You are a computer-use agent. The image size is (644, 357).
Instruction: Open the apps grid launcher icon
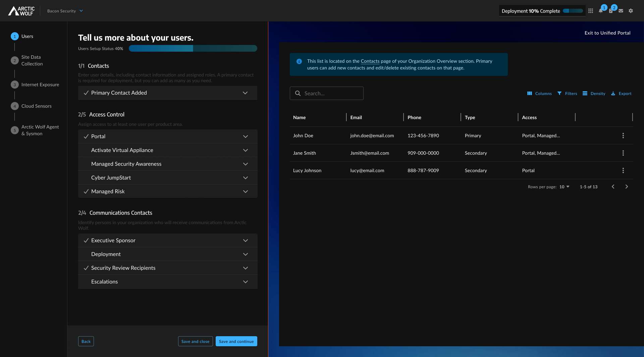(x=591, y=11)
